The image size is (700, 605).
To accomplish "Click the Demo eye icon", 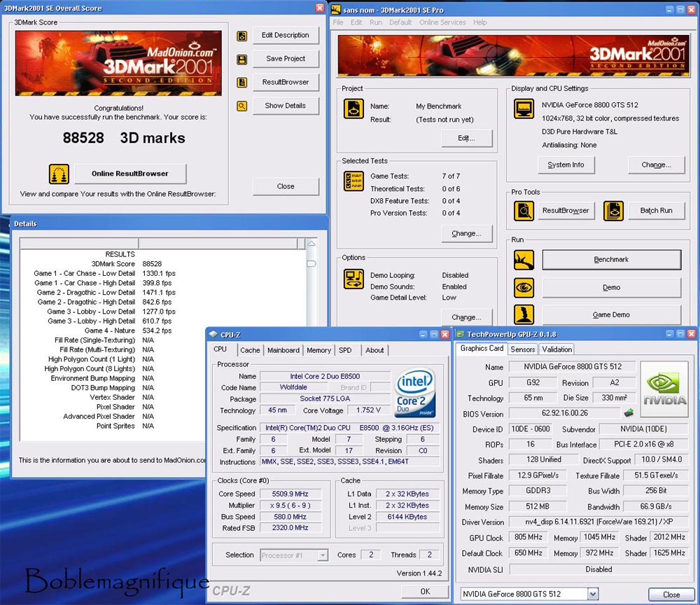I will [524, 288].
